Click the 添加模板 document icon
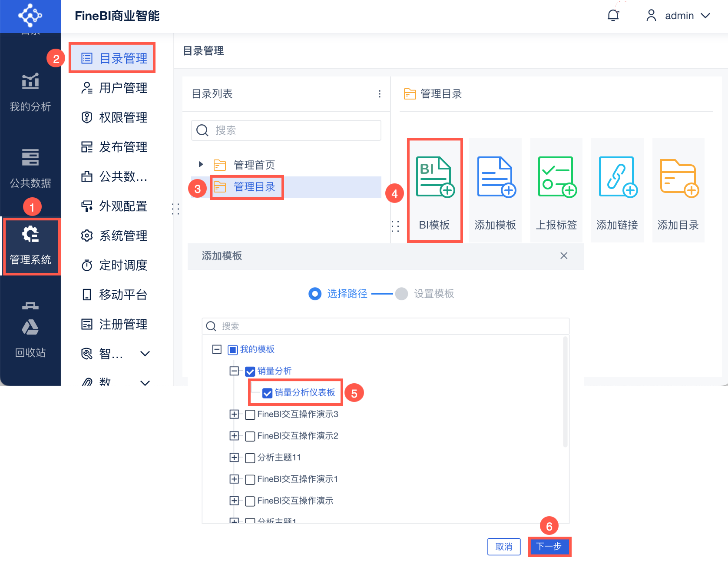728x564 pixels. (496, 177)
